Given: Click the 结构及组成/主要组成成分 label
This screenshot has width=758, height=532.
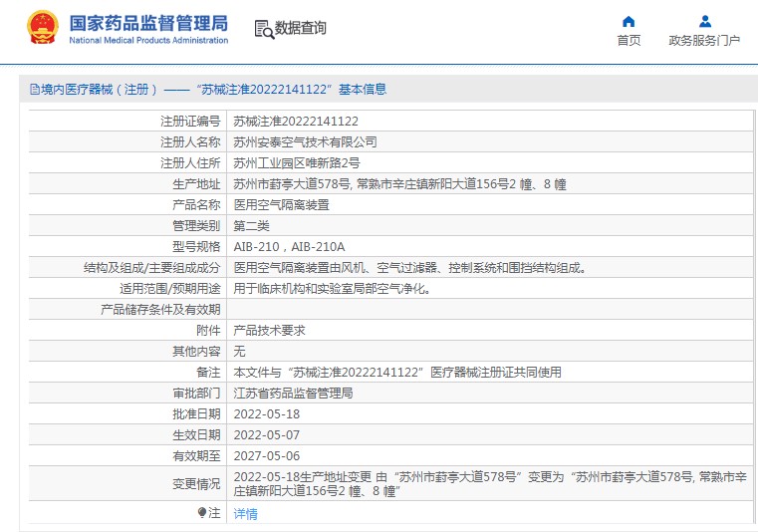Looking at the screenshot, I should [152, 267].
